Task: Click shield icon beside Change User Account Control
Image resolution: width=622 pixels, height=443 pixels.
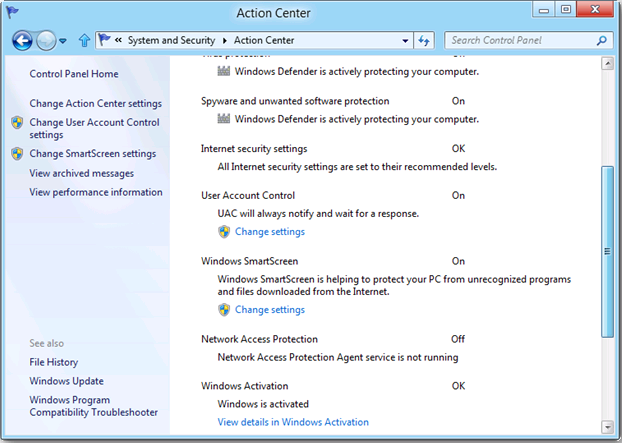Action: coord(17,123)
